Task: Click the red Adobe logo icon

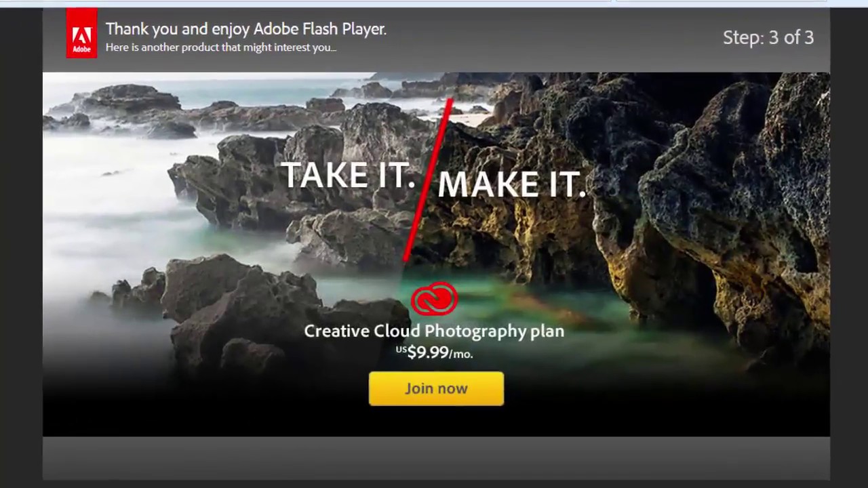Action: (x=81, y=33)
